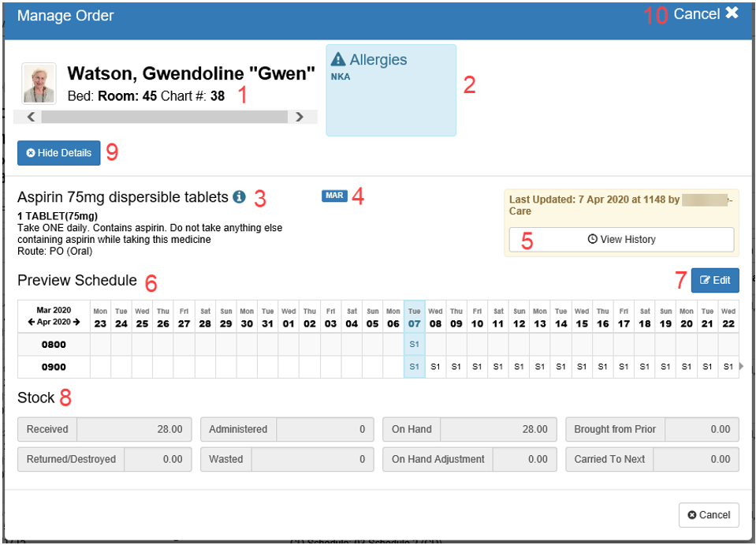This screenshot has width=756, height=545.
Task: Collapse order details with Hide Details
Action: [x=59, y=153]
